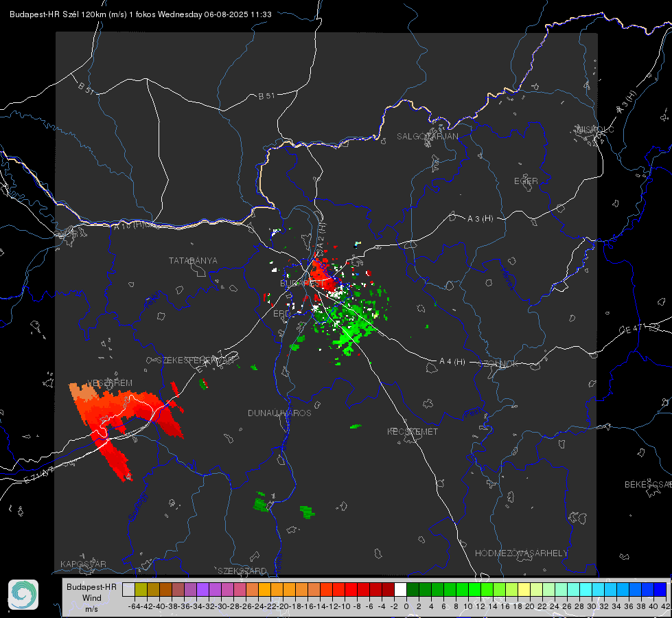
Task: Click the SZEKSZÁRD city label
Action: tap(242, 571)
